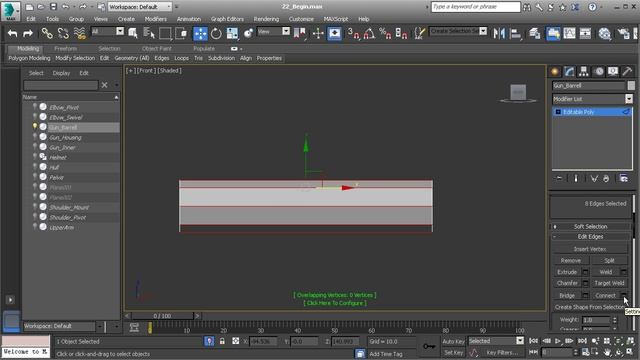Open the reference coordinate system View dropdown

(273, 31)
